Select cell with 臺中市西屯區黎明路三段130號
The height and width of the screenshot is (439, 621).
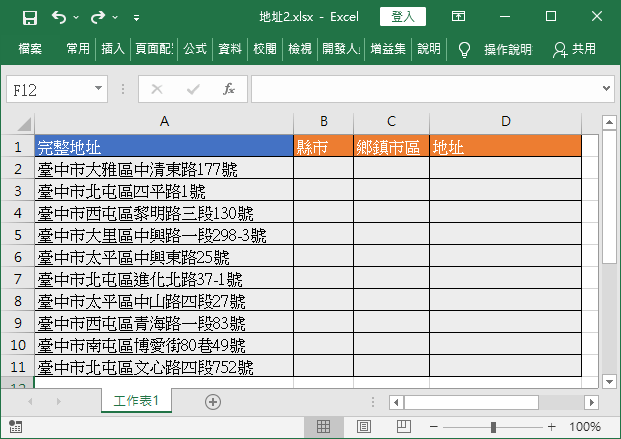pos(164,213)
